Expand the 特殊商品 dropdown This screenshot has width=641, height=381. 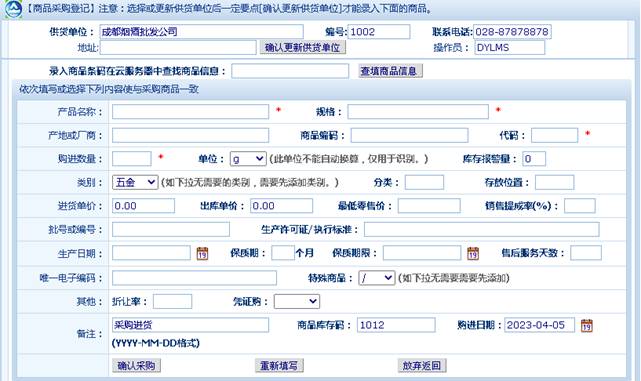click(377, 278)
